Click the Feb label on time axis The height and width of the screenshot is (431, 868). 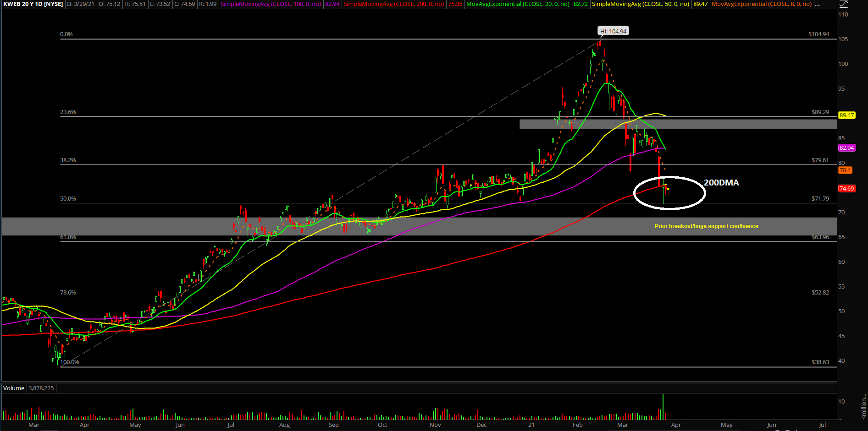pos(578,425)
